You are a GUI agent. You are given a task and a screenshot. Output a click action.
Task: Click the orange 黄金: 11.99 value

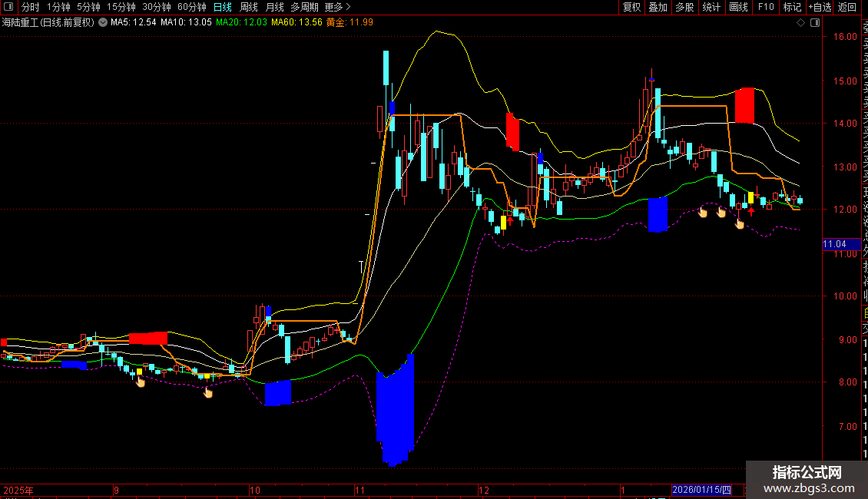(x=350, y=22)
